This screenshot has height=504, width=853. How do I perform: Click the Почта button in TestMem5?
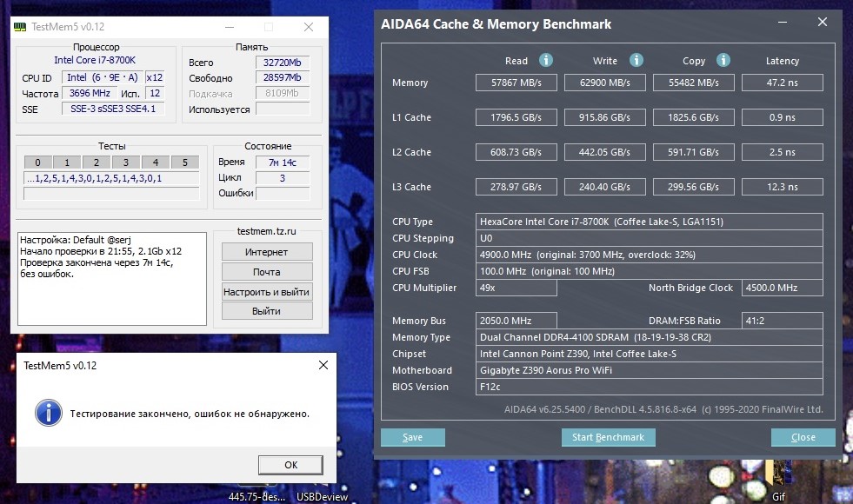[267, 272]
